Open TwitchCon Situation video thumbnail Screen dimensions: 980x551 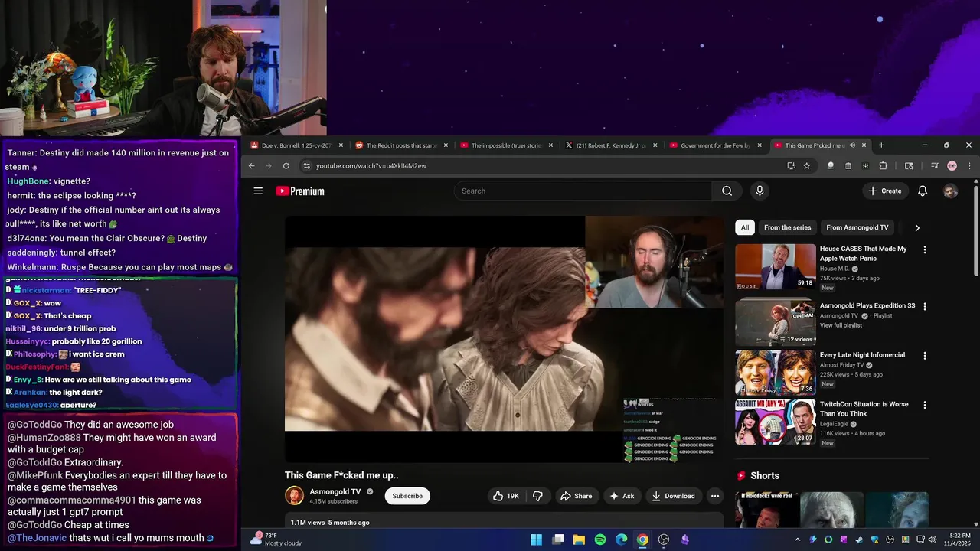tap(776, 422)
